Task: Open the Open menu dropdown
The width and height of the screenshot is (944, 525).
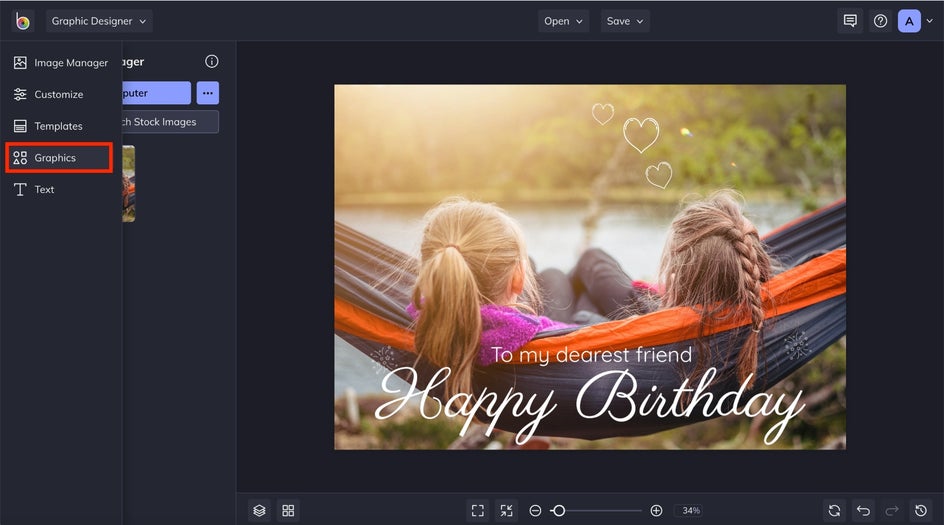Action: pos(563,21)
